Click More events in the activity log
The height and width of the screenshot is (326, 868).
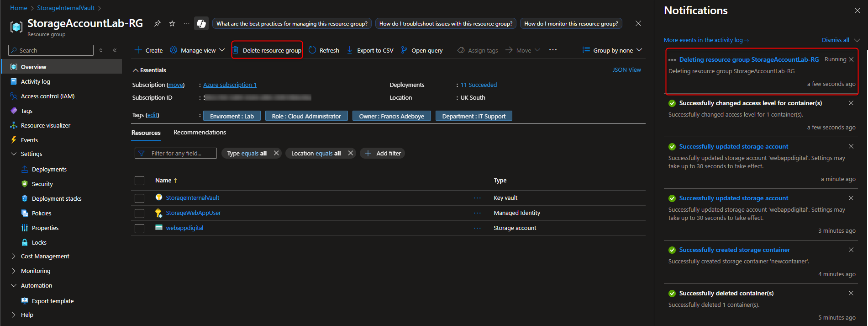tap(706, 40)
